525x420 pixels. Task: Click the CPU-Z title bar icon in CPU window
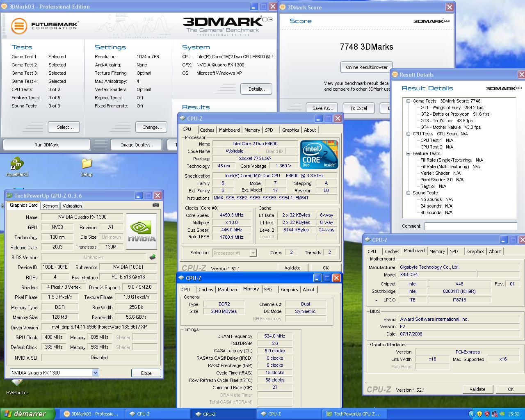pos(183,119)
